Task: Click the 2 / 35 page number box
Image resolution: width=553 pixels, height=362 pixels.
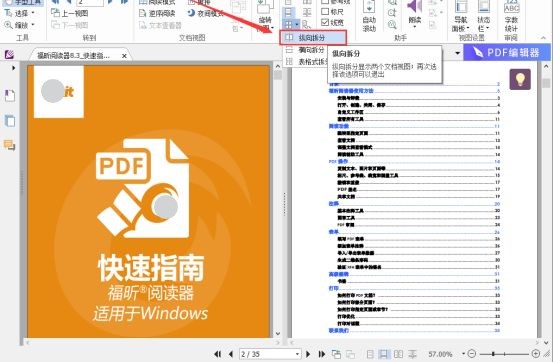Action: pyautogui.click(x=270, y=354)
